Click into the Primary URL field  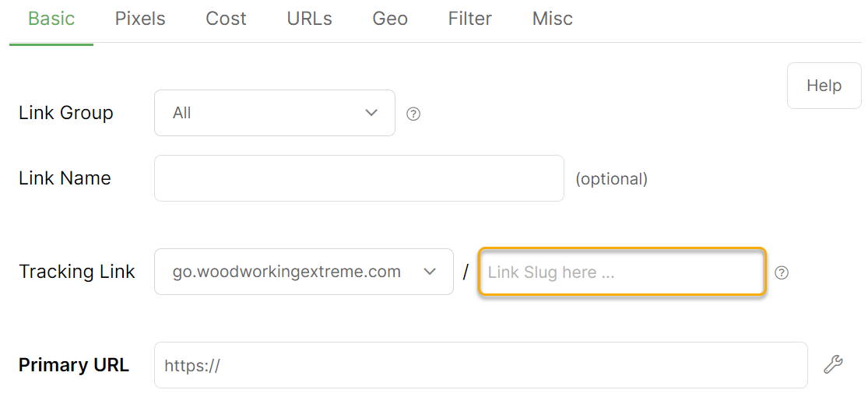click(x=480, y=365)
